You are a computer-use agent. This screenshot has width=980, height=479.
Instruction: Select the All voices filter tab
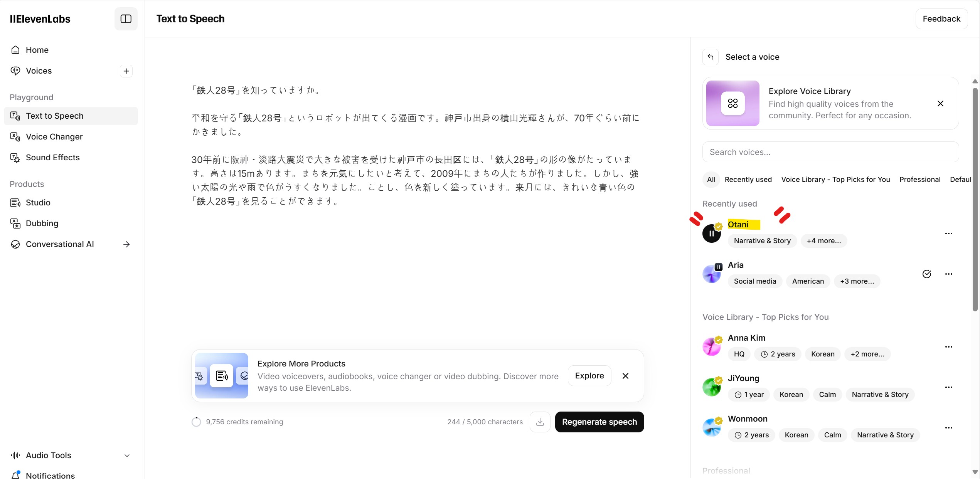tap(711, 180)
